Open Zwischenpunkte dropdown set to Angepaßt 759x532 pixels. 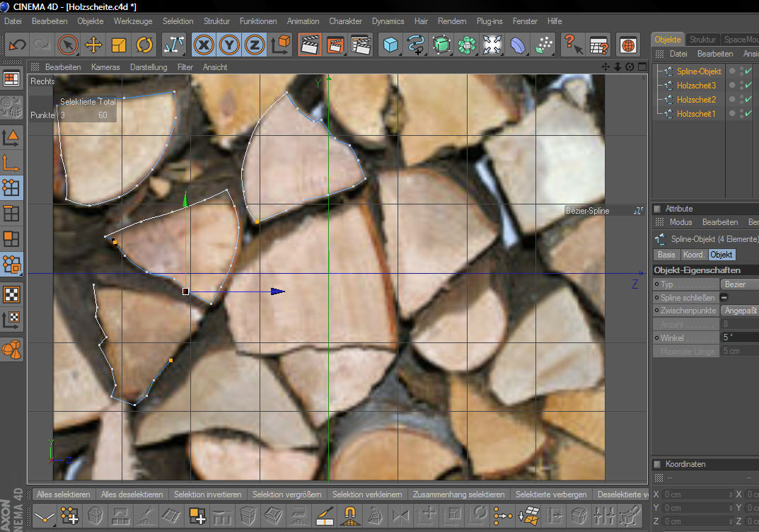739,311
